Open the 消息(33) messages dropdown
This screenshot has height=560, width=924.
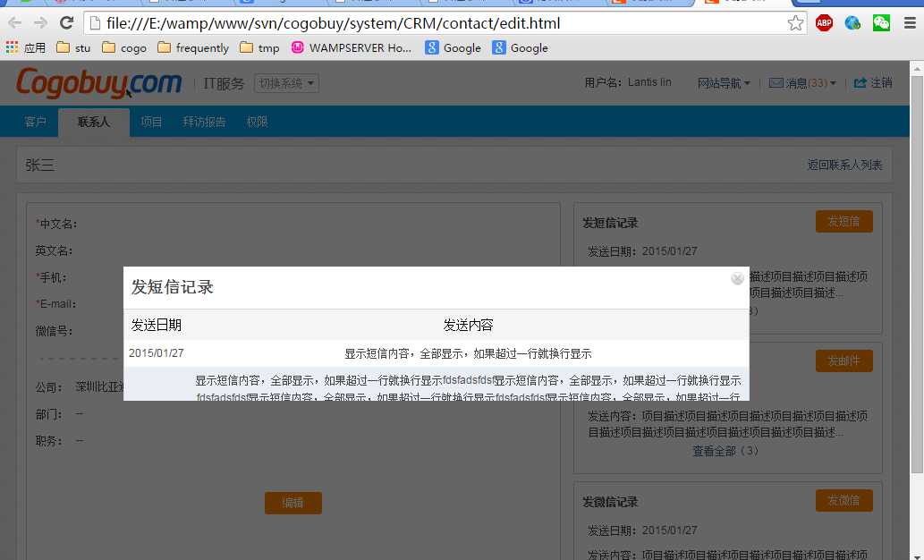pyautogui.click(x=802, y=83)
